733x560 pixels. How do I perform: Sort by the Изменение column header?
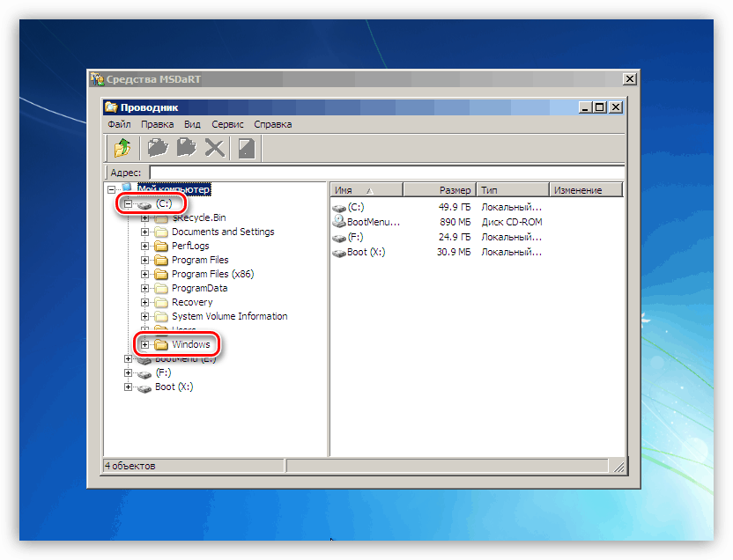tap(586, 190)
